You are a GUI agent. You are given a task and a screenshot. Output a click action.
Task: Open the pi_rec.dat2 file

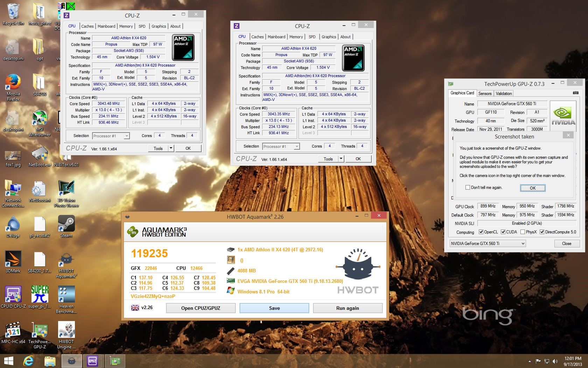click(x=40, y=227)
